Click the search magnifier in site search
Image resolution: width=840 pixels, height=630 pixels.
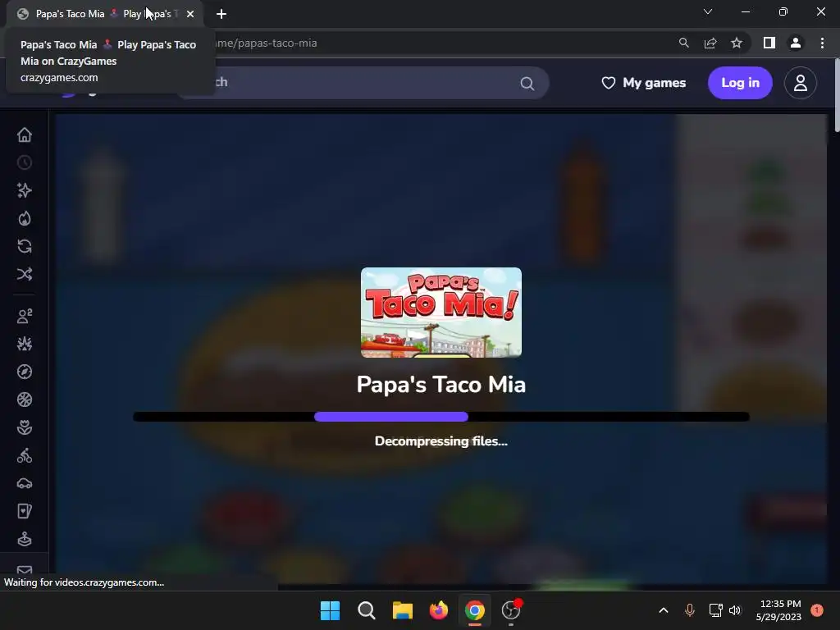coord(527,83)
